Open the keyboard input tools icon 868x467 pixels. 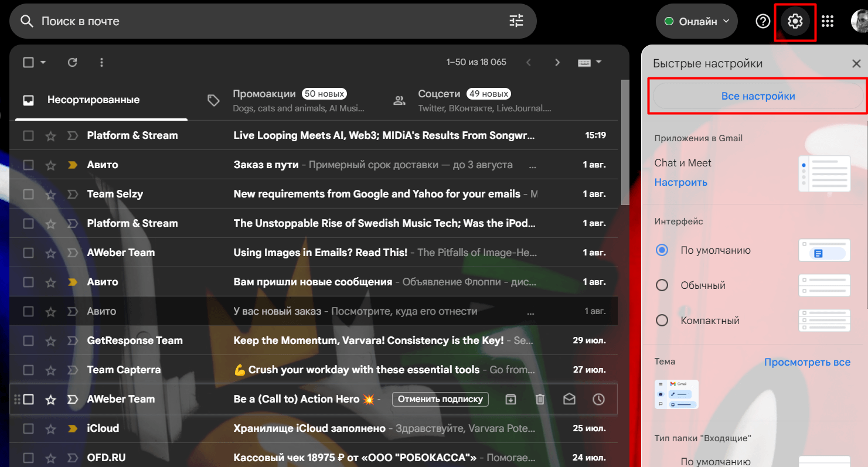pyautogui.click(x=584, y=63)
